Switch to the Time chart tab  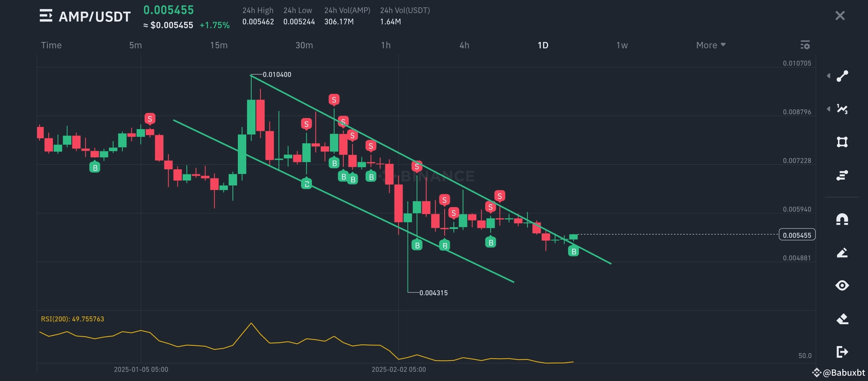(51, 45)
